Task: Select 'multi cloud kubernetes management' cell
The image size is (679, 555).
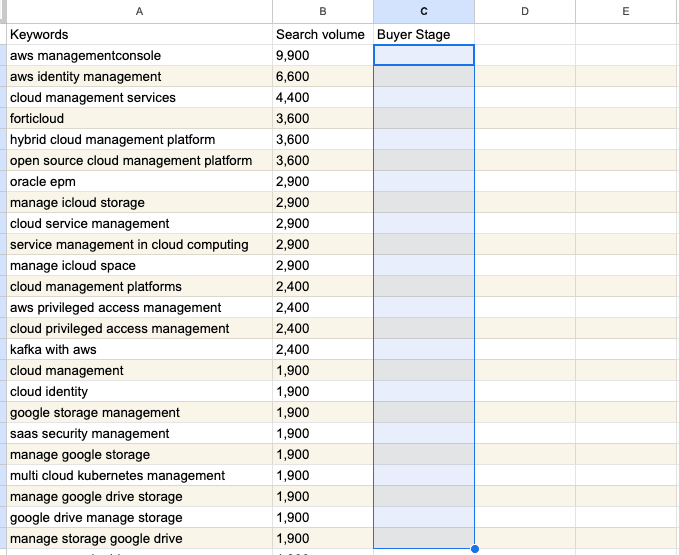Action: 139,475
